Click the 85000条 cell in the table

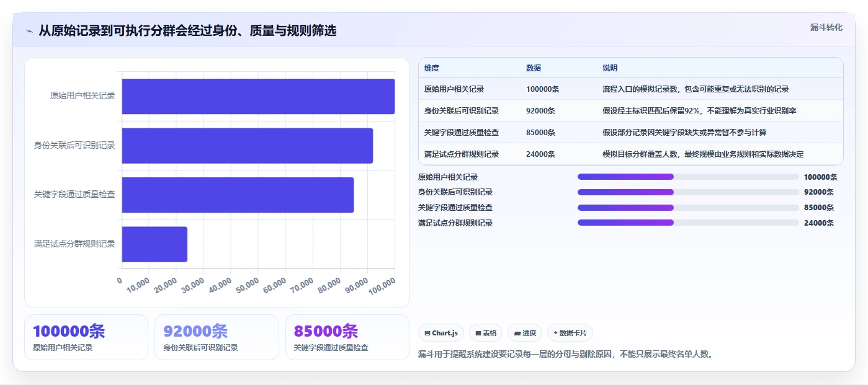tap(540, 133)
